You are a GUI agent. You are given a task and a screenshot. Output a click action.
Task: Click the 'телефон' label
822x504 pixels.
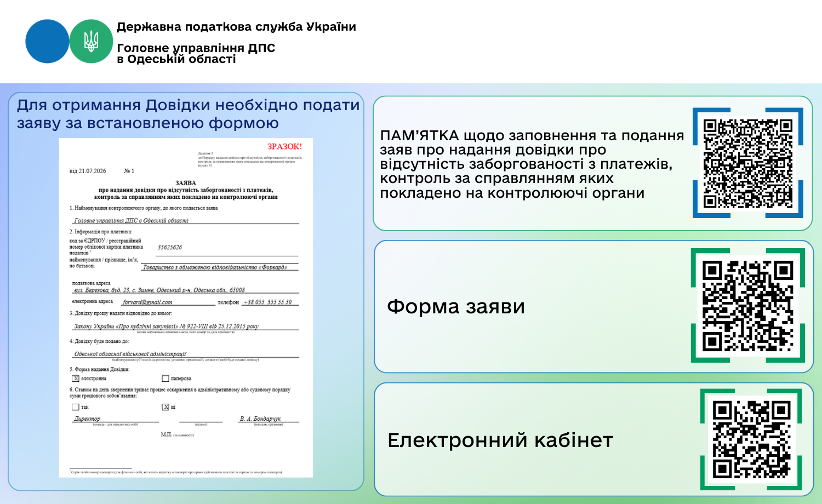[x=228, y=302]
